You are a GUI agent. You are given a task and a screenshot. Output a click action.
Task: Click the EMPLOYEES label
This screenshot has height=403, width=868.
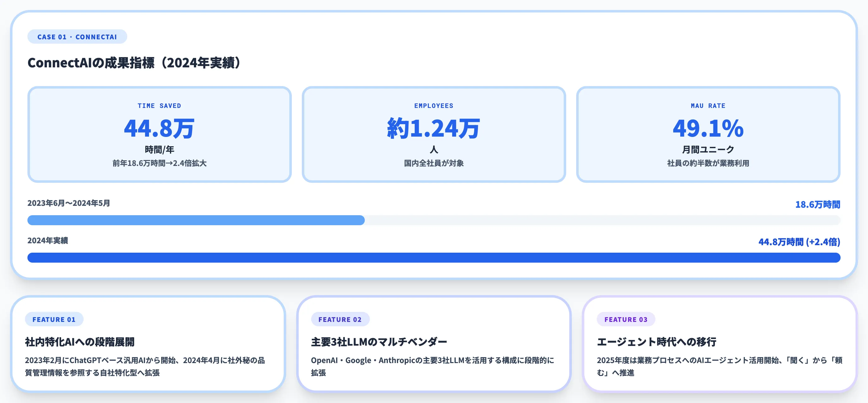[x=434, y=106]
